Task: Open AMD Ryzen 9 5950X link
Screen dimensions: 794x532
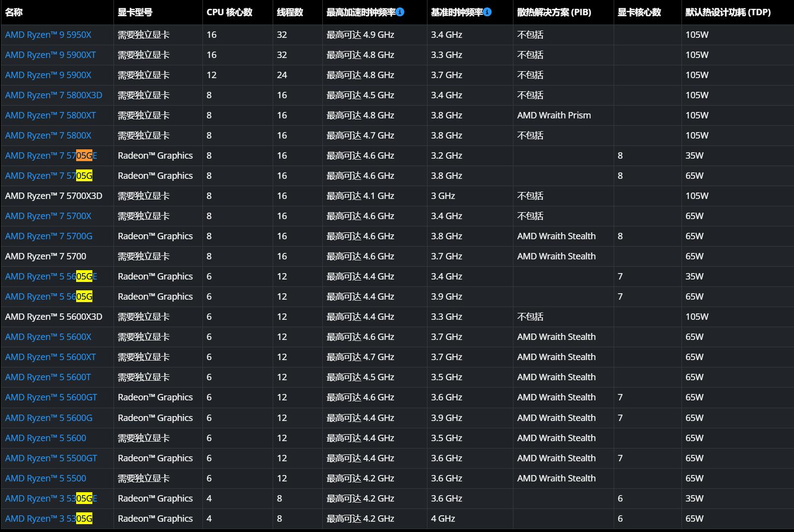Action: [48, 35]
